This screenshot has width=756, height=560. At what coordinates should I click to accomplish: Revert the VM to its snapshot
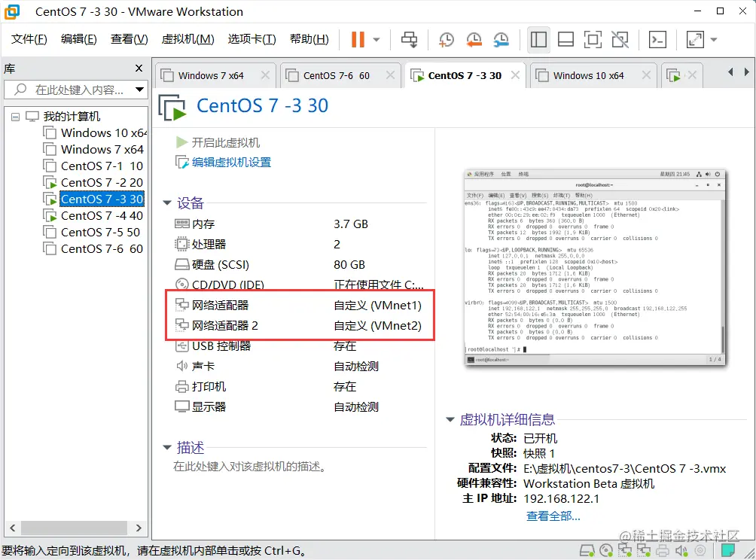(473, 39)
